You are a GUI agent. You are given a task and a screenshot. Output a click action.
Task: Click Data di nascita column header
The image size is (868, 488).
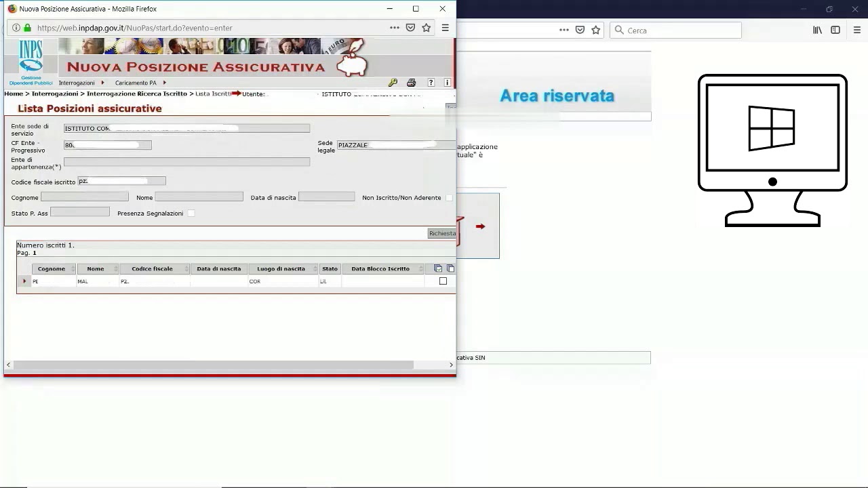click(219, 269)
